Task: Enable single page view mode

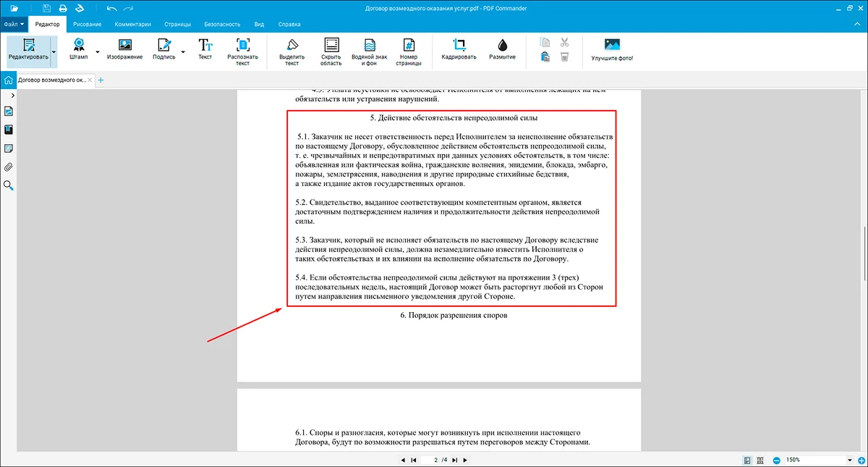Action: tap(747, 460)
